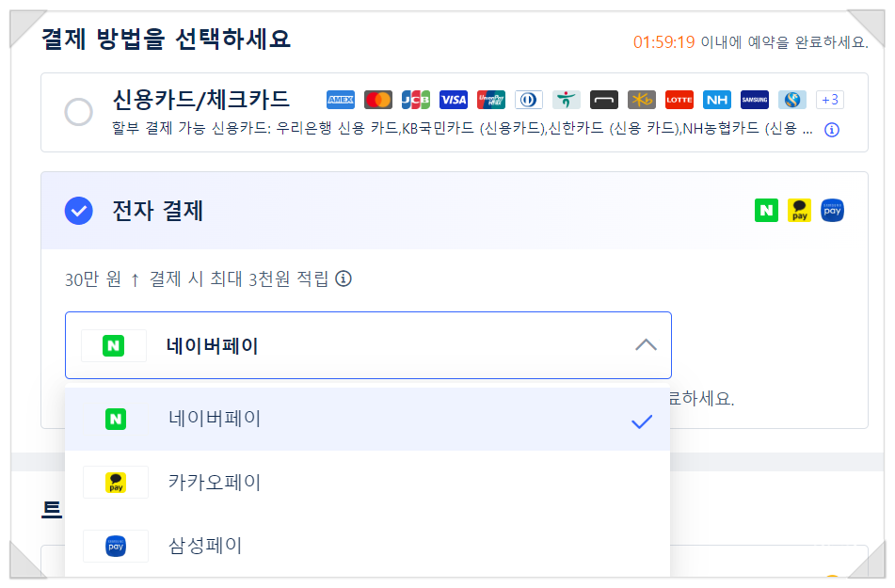Select the AMEX card icon
This screenshot has height=588, width=895.
tap(340, 99)
